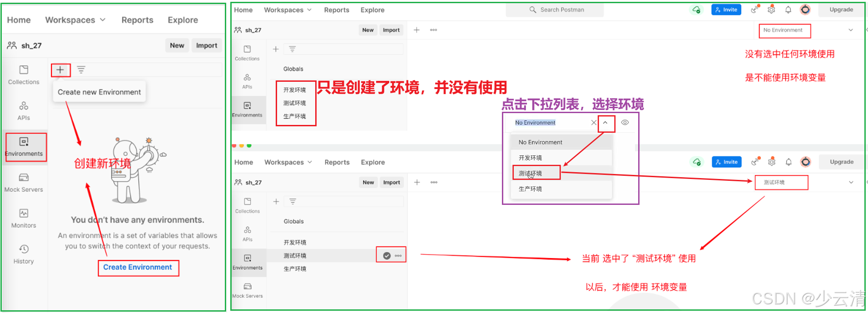Expand chevron beside 测试环境 selector in lower window
This screenshot has height=313, width=868.
coord(851,182)
